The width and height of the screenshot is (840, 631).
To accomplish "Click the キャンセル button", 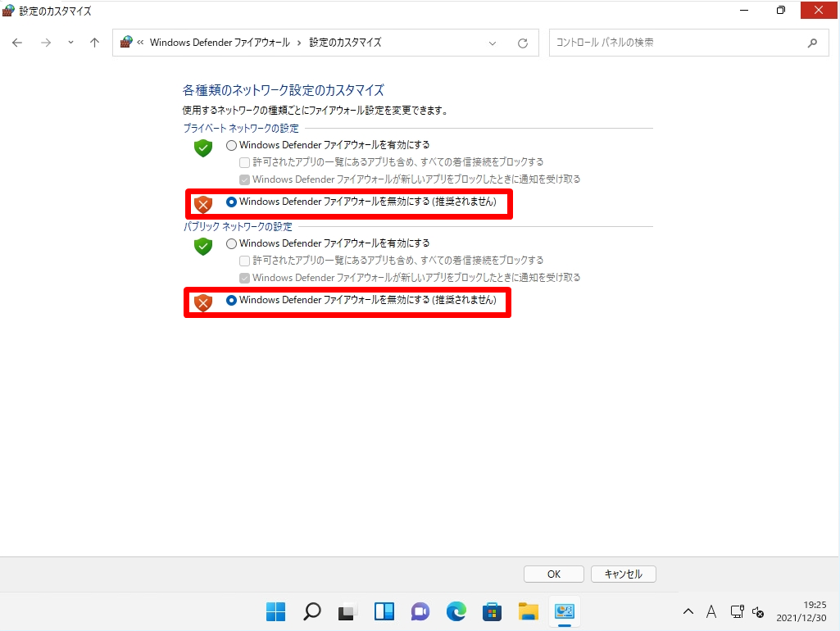I will tap(624, 574).
